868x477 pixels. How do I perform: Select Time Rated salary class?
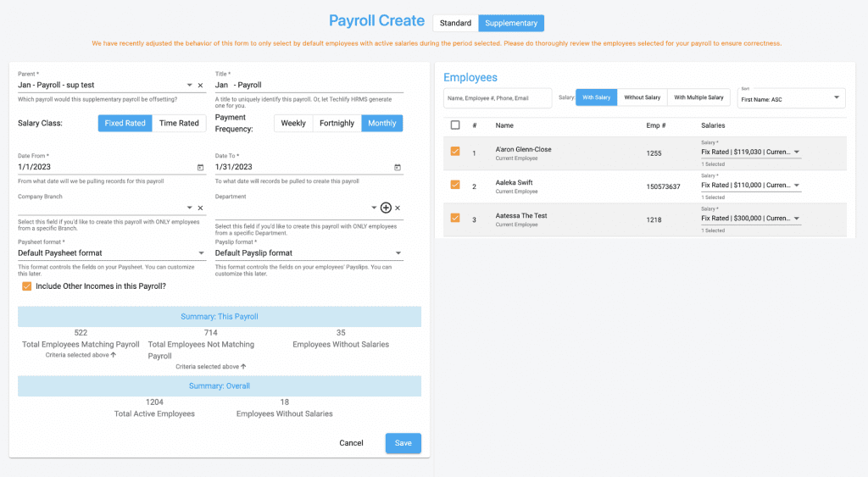[x=179, y=123]
